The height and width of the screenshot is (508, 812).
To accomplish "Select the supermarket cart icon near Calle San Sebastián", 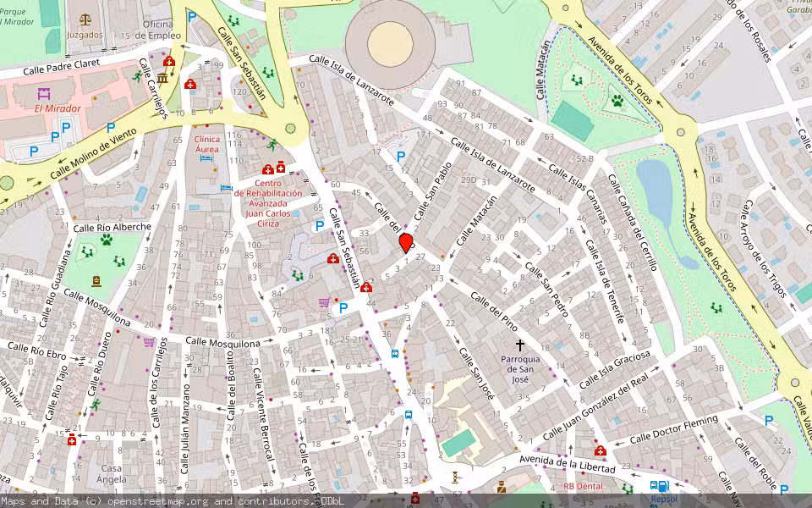I will (324, 303).
